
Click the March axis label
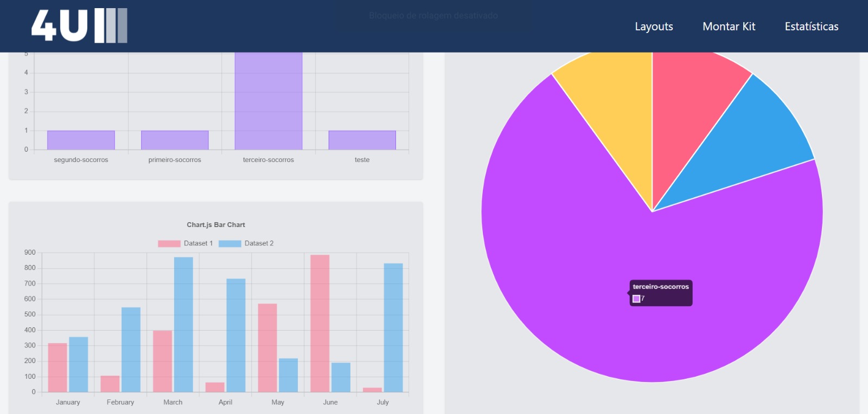[x=173, y=402]
